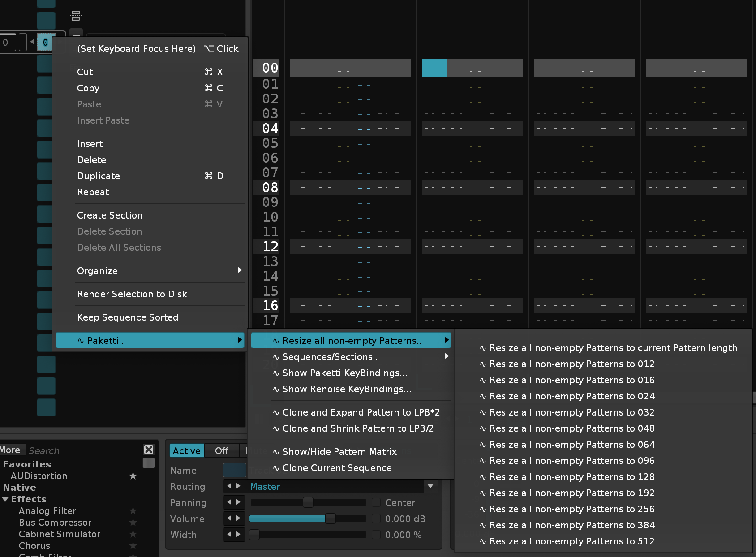Open the Master routing dropdown arrow
This screenshot has width=756, height=557.
pyautogui.click(x=430, y=486)
